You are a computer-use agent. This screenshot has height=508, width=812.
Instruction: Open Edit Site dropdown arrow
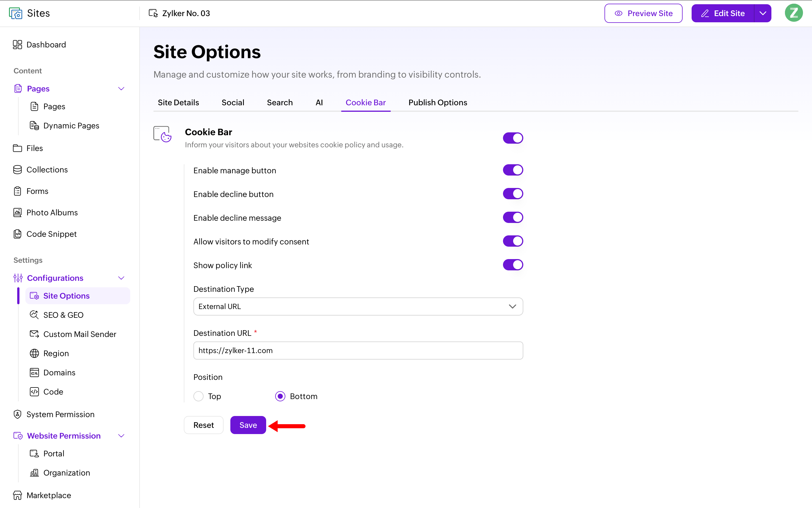tap(763, 14)
